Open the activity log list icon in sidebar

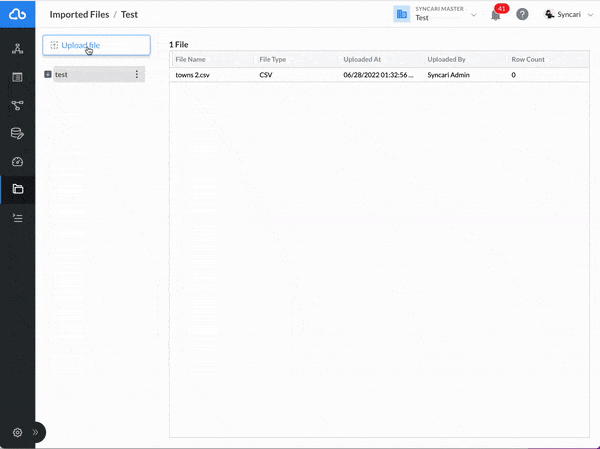(x=18, y=217)
